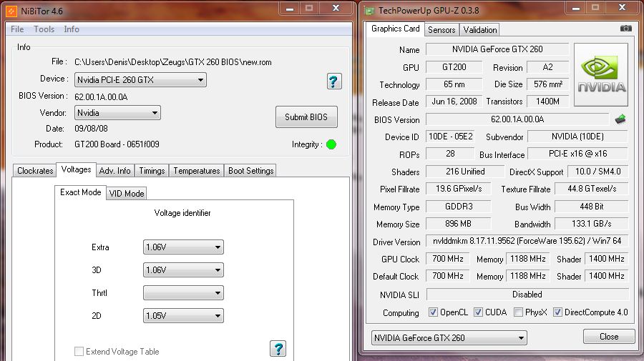644x361 pixels.
Task: Click the Subvendor NVIDIA (10DE) field
Action: coord(577,137)
